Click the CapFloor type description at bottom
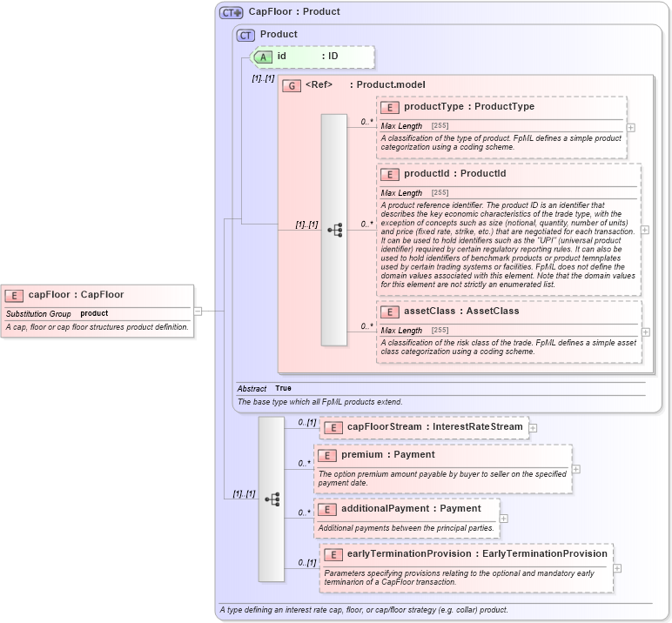 point(364,610)
